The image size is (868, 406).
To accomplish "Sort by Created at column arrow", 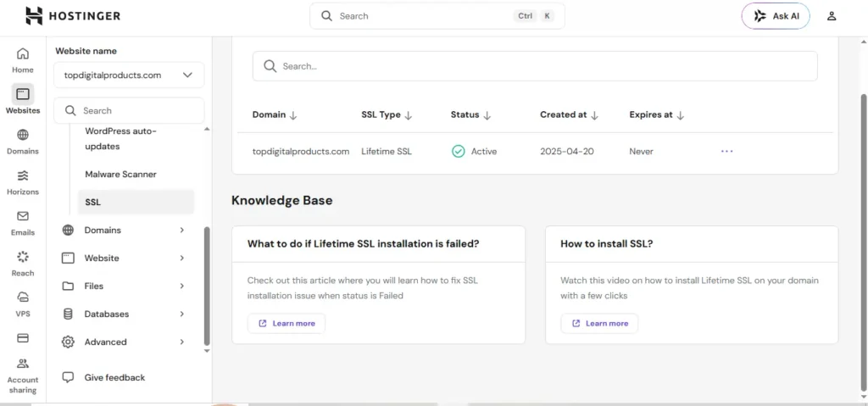I will coord(594,115).
